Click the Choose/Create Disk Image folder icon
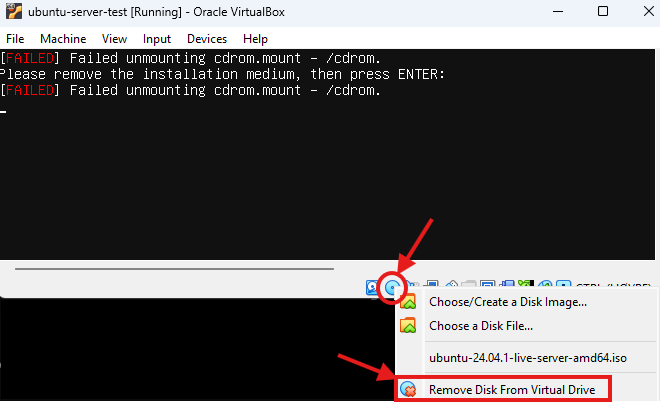The height and width of the screenshot is (403, 660). pyautogui.click(x=408, y=302)
